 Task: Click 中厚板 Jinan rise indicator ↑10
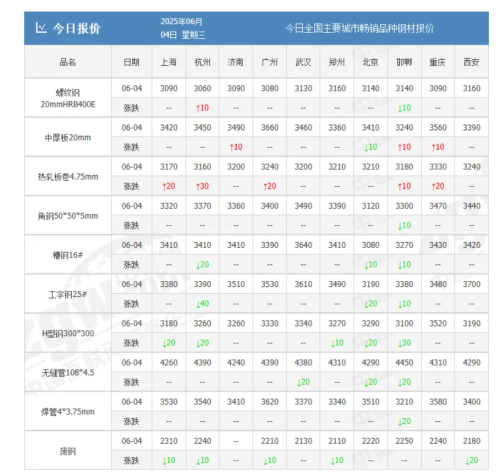(236, 147)
